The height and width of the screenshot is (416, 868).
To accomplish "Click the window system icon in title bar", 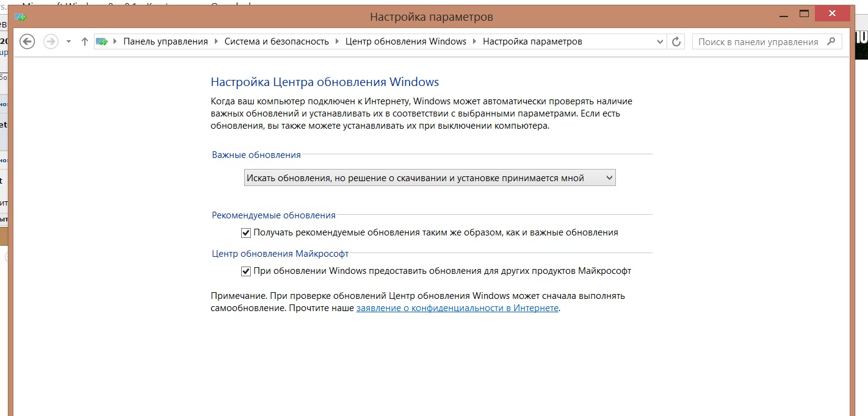I will pyautogui.click(x=20, y=16).
